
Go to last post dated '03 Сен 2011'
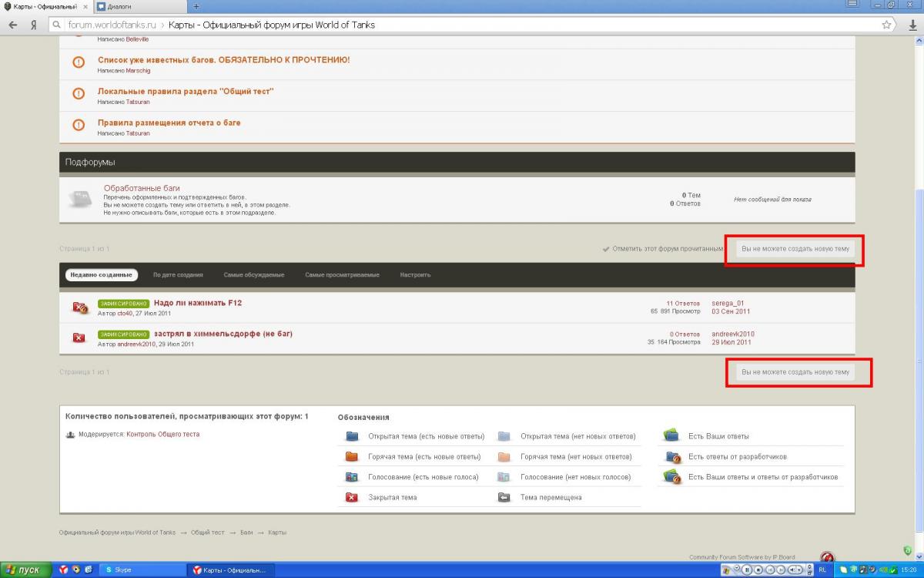point(731,311)
